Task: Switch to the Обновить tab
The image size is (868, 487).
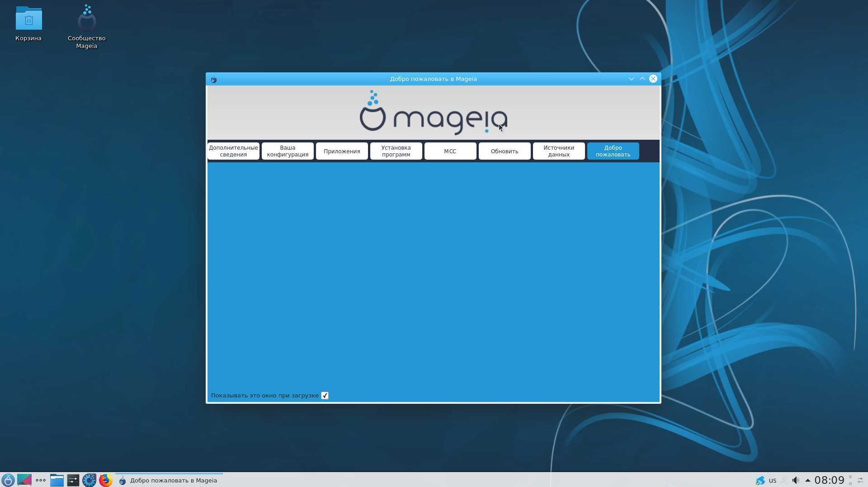Action: point(505,151)
